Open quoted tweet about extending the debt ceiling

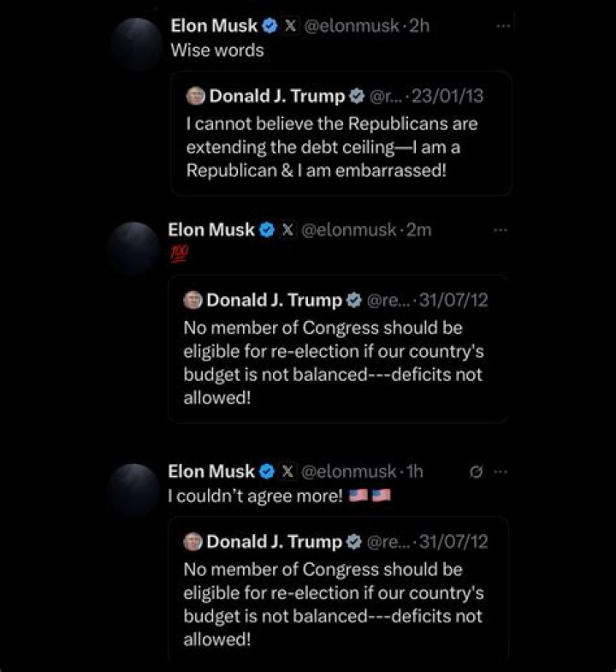point(341,134)
